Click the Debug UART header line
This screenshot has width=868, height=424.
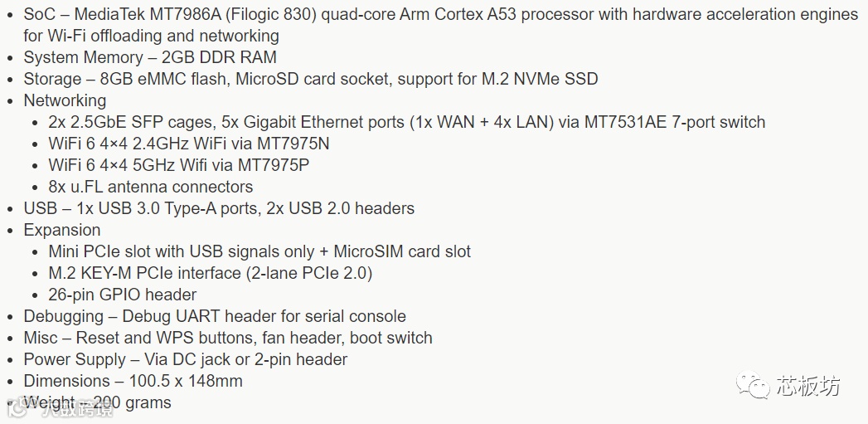pyautogui.click(x=215, y=316)
